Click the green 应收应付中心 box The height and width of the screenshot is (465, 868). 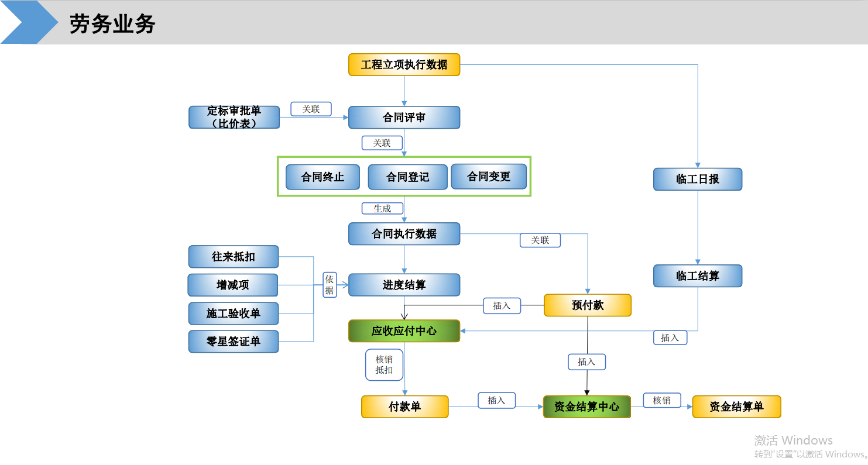[404, 330]
